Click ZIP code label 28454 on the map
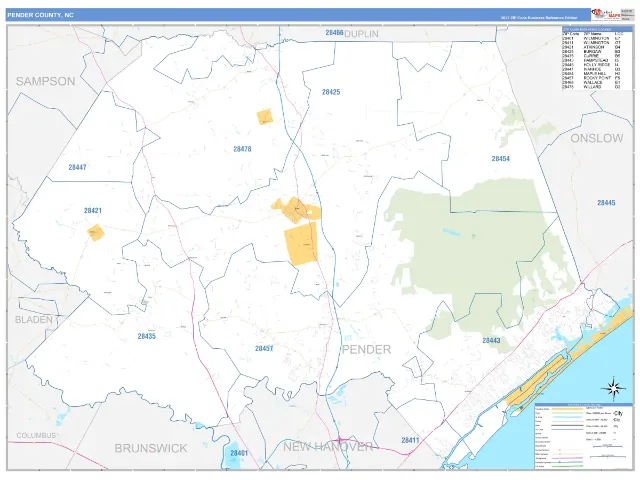Viewport: 640px width, 480px height. 501,159
